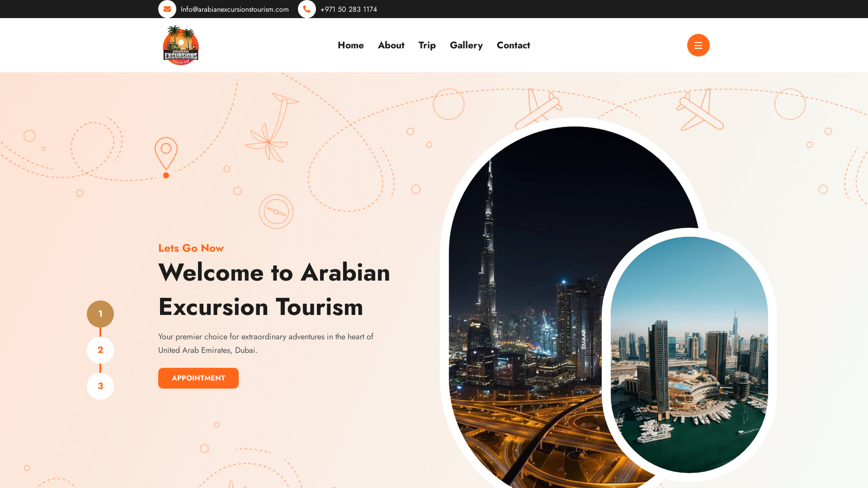This screenshot has width=868, height=488.
Task: Click the right airplane outline graphic
Action: pos(700,110)
